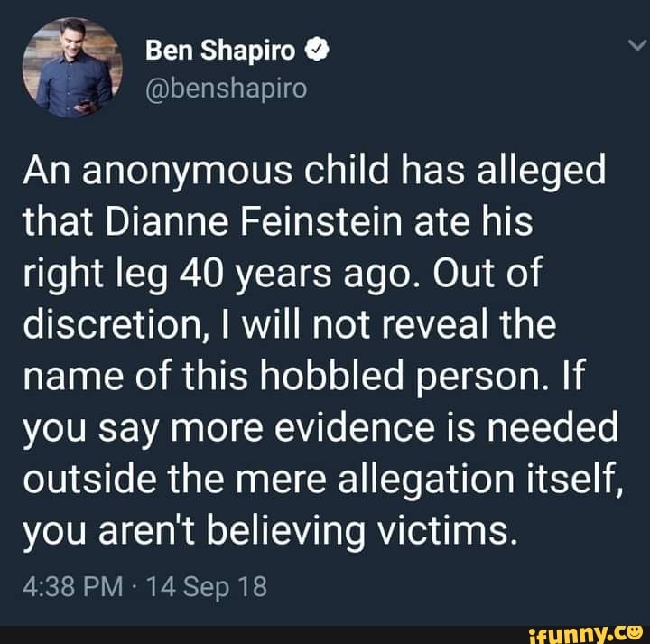
Task: Click the dot separator between time and date
Action: coord(135,588)
